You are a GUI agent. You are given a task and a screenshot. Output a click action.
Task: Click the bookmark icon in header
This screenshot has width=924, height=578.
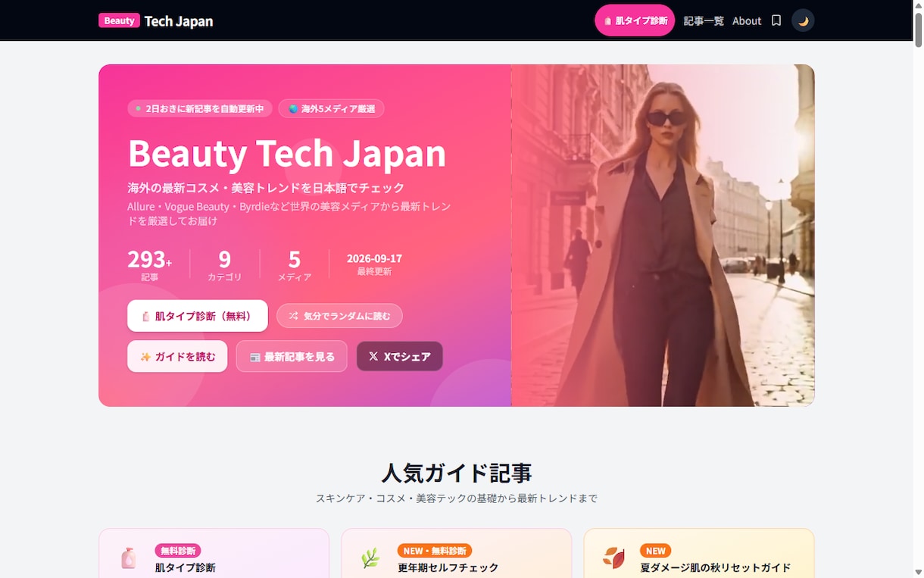tap(776, 20)
